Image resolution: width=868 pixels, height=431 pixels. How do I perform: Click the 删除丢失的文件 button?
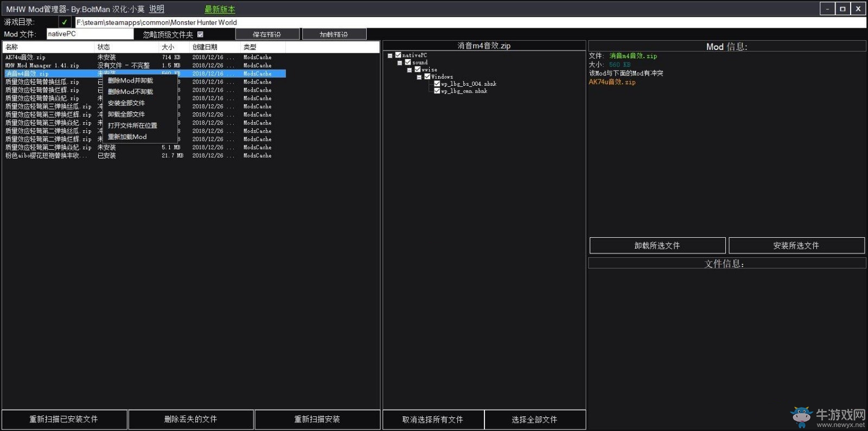click(191, 420)
